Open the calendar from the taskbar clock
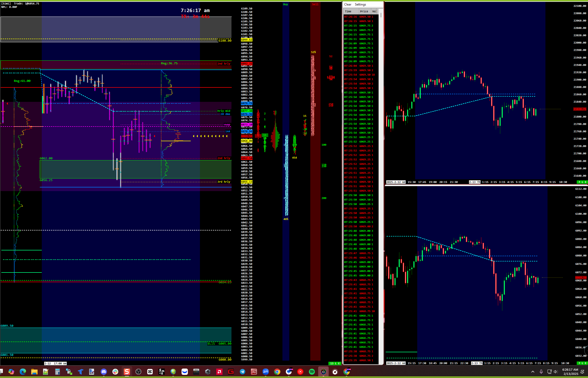Screen dimensions: 588x378 point(570,372)
